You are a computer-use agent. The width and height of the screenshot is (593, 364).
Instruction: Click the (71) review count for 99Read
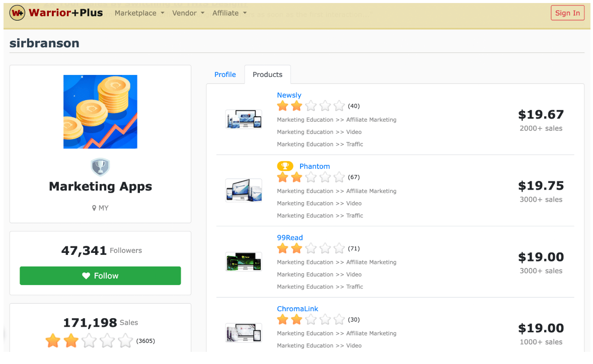[x=354, y=249]
